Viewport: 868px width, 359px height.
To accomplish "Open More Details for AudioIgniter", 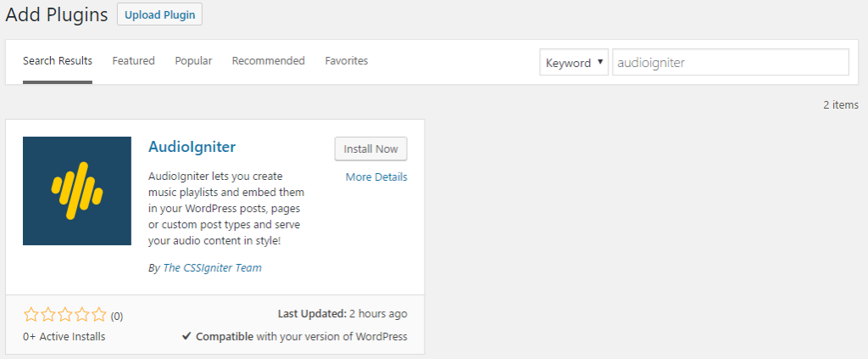I will 376,177.
